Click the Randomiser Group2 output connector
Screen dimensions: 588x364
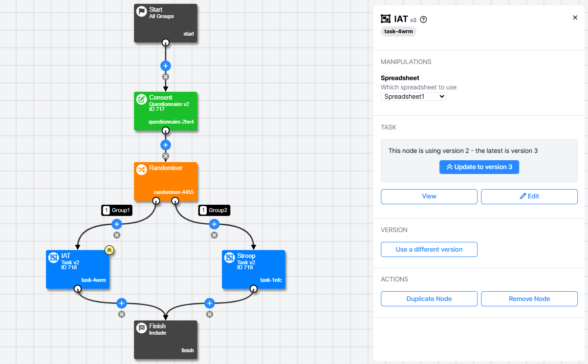click(175, 201)
